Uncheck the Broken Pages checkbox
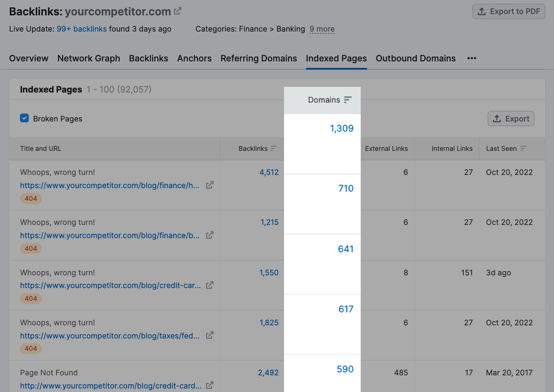 (24, 118)
